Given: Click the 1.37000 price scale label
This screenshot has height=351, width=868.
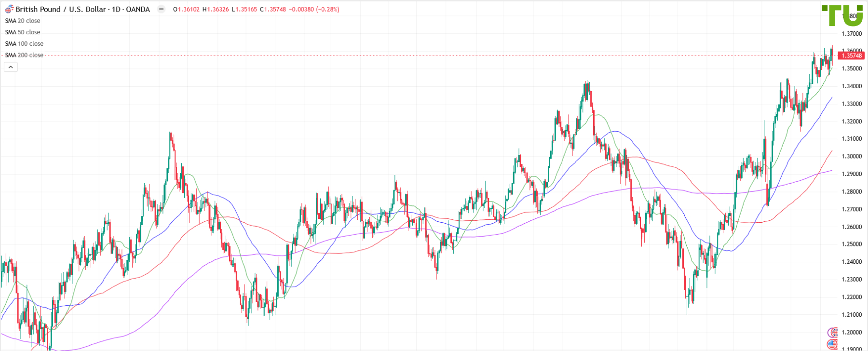Looking at the screenshot, I should coord(852,34).
